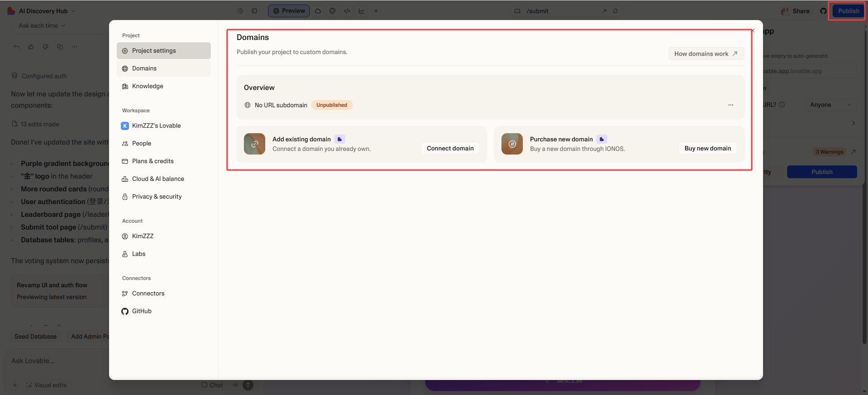
Task: Open the three-dot menu in Overview row
Action: (x=731, y=105)
